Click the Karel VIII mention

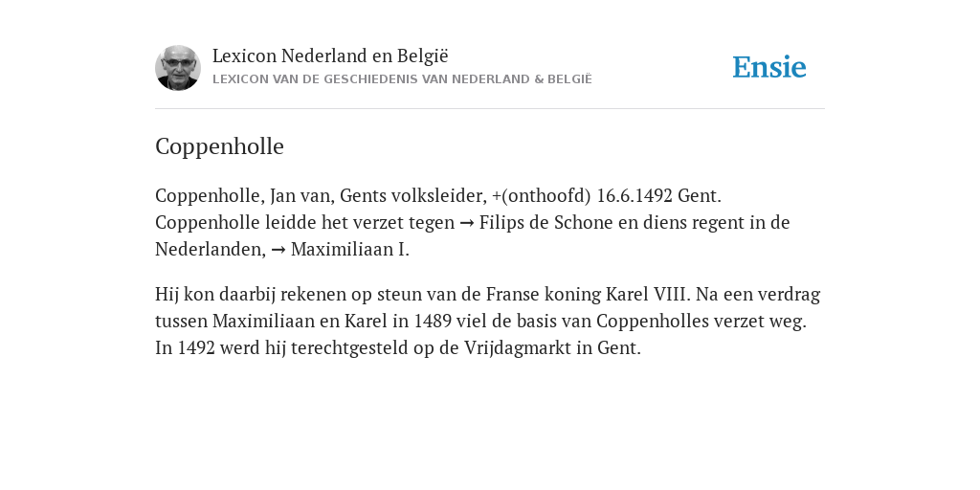[x=648, y=294]
